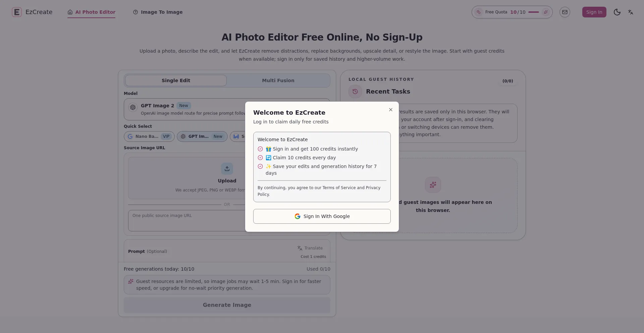Click the sparkle icon in empty history panel
This screenshot has width=644, height=333.
click(433, 185)
